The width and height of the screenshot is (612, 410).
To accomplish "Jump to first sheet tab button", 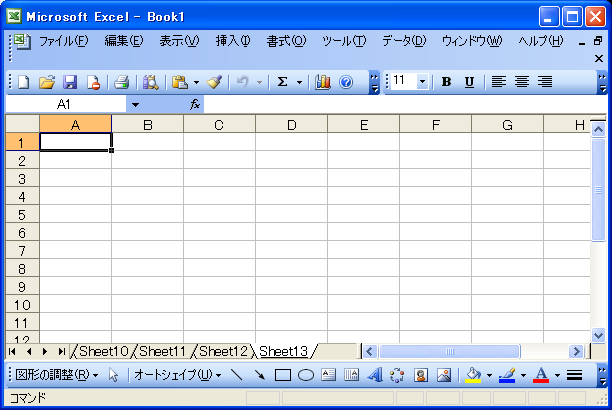I will 12,351.
